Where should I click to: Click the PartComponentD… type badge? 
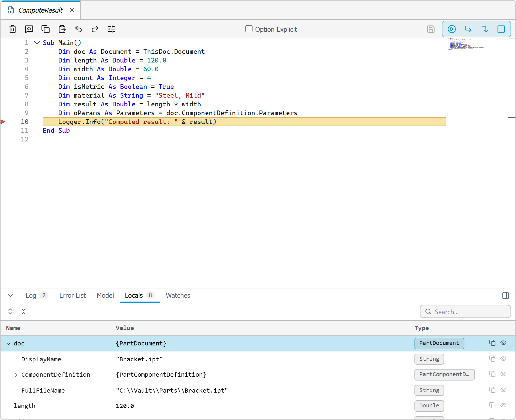click(x=444, y=374)
